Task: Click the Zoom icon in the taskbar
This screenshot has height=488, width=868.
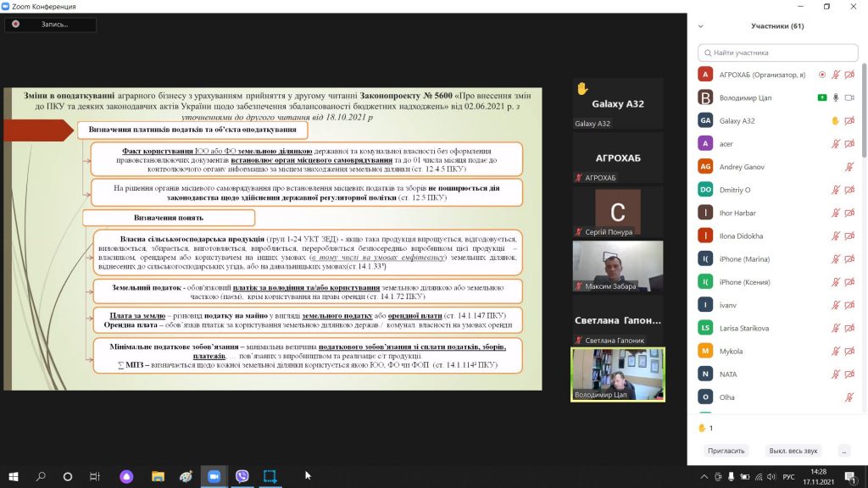Action: pos(214,476)
